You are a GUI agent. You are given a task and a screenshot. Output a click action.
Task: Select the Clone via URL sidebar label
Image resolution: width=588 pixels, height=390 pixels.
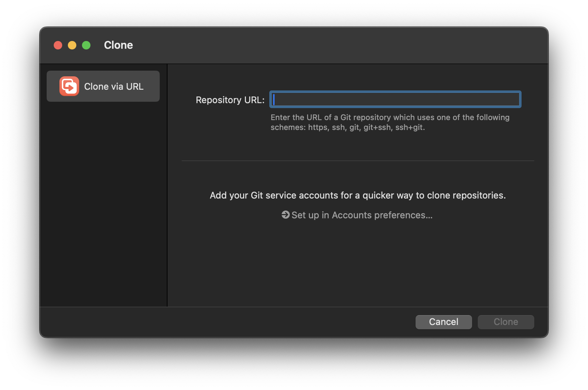click(114, 87)
